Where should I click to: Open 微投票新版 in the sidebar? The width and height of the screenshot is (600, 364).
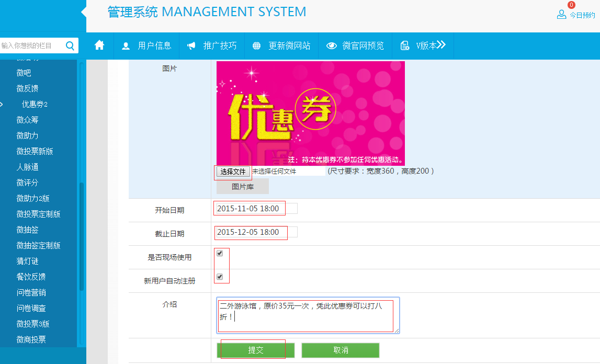pyautogui.click(x=35, y=151)
